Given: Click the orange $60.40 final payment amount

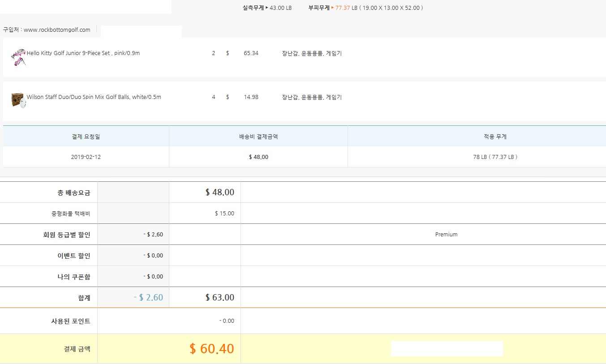Looking at the screenshot, I should [211, 349].
